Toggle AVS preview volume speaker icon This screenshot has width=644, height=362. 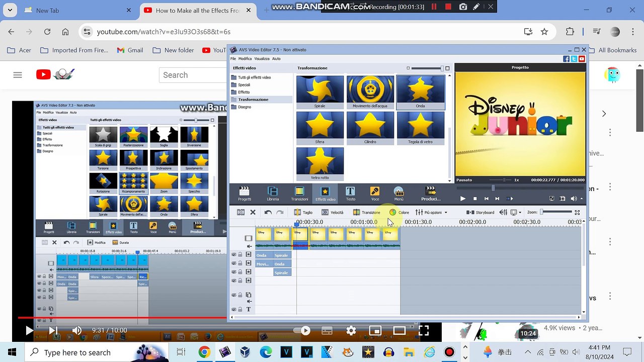pos(574,199)
